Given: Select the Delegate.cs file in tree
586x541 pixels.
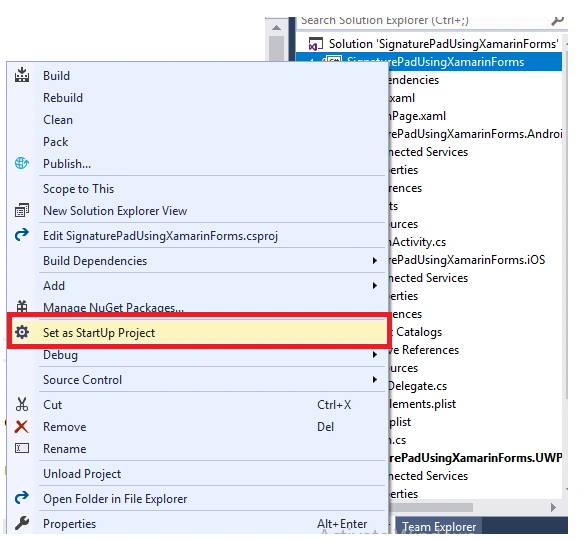Looking at the screenshot, I should tap(418, 386).
